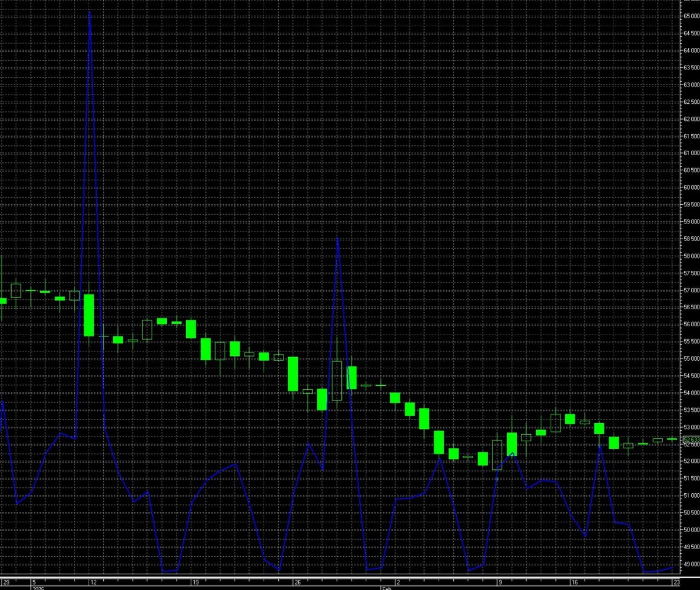Select the current price tag 52 633
Screen dimensions: 700x590
click(691, 439)
